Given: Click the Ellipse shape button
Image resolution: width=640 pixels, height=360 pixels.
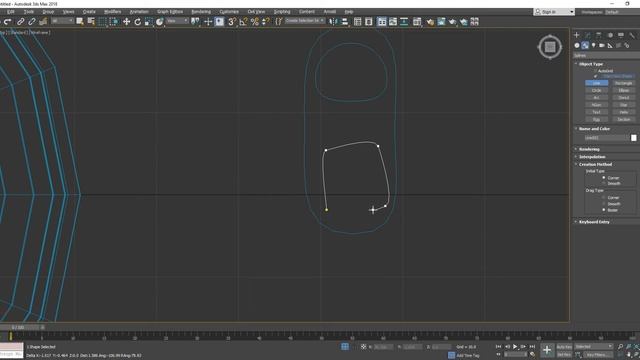Looking at the screenshot, I should coord(624,91).
